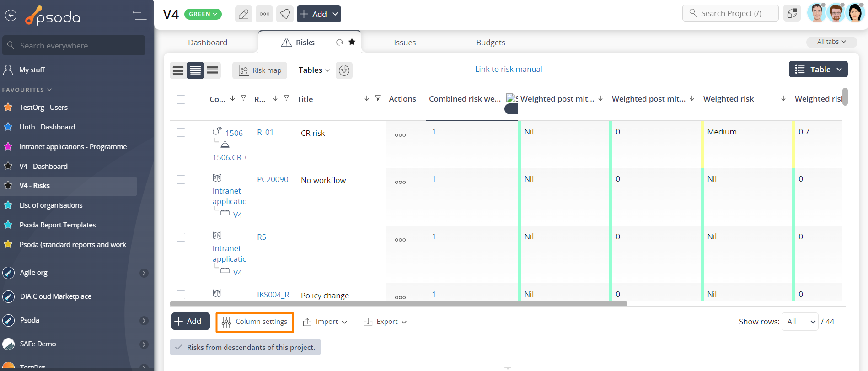Switch to the Dashboard tab

[208, 43]
